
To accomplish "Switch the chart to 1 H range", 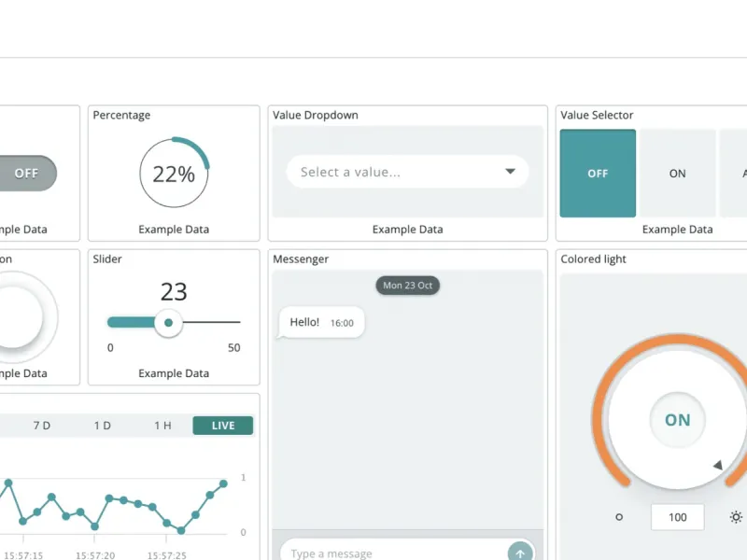I will point(162,426).
